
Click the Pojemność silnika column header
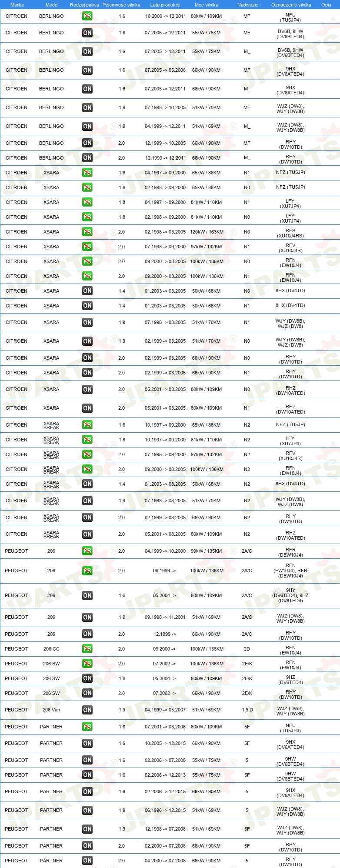point(121,5)
